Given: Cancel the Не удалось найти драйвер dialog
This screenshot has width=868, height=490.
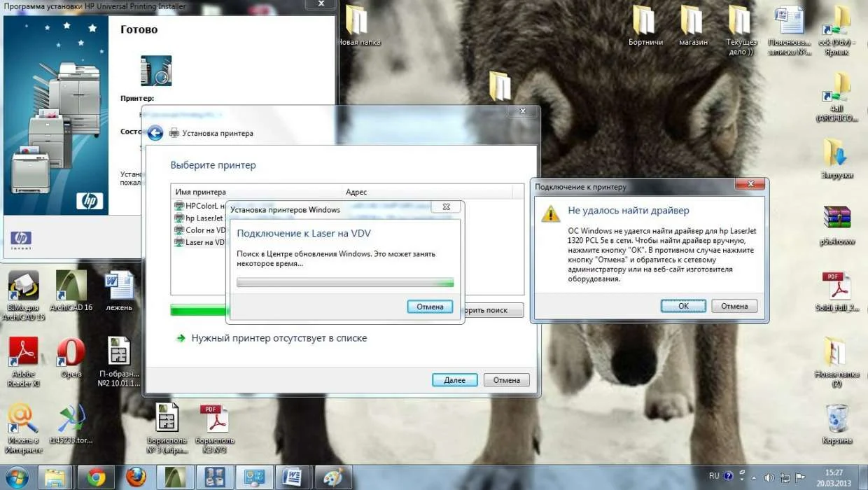Looking at the screenshot, I should point(734,306).
